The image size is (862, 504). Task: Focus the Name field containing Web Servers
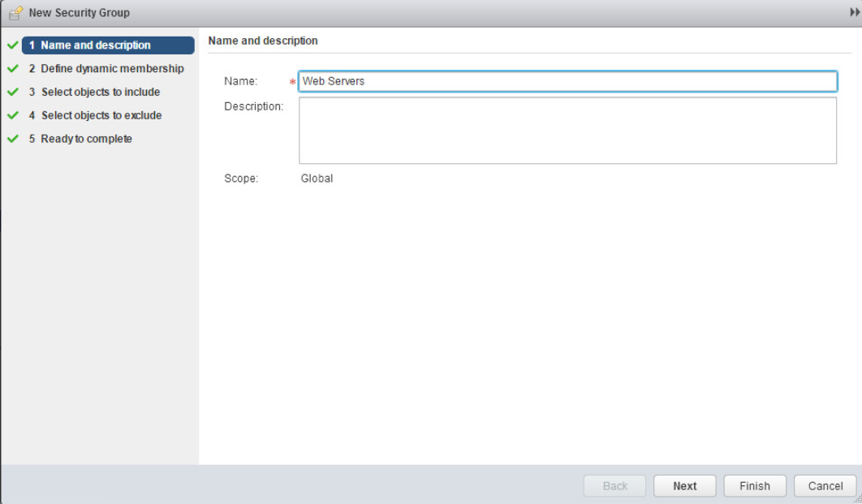point(567,81)
